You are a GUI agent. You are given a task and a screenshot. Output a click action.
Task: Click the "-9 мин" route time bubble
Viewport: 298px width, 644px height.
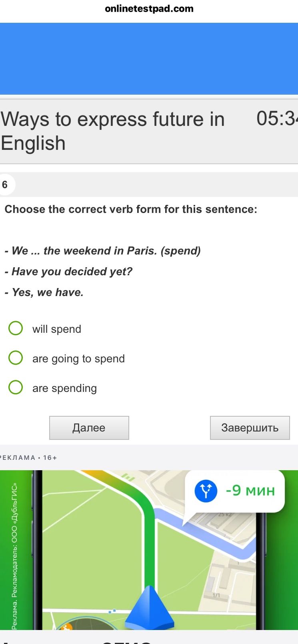[235, 491]
